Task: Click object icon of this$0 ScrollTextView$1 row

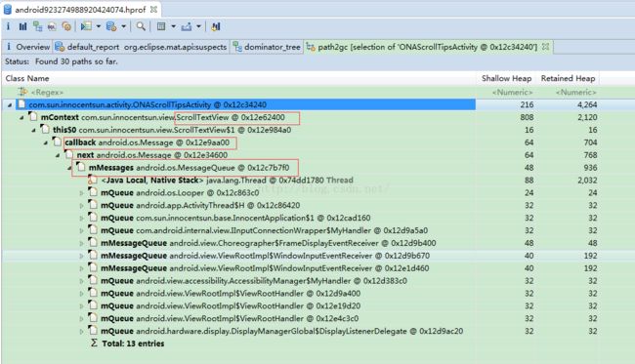Action: (x=45, y=130)
